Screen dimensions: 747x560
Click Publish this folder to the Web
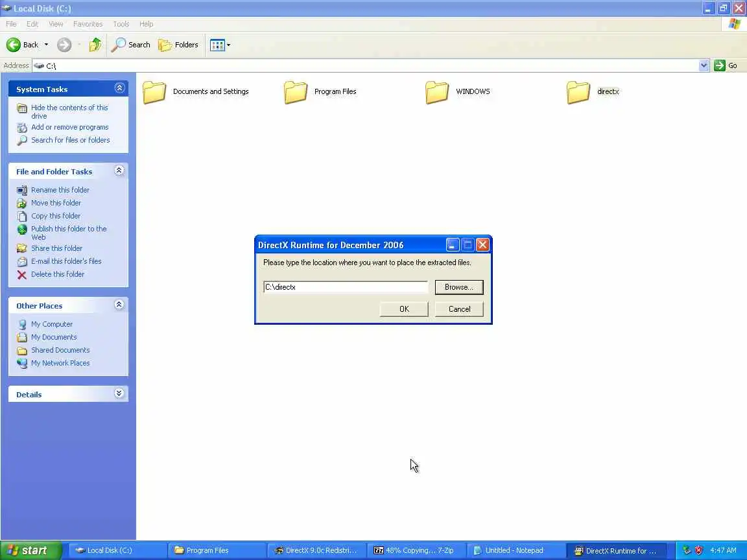(x=69, y=233)
